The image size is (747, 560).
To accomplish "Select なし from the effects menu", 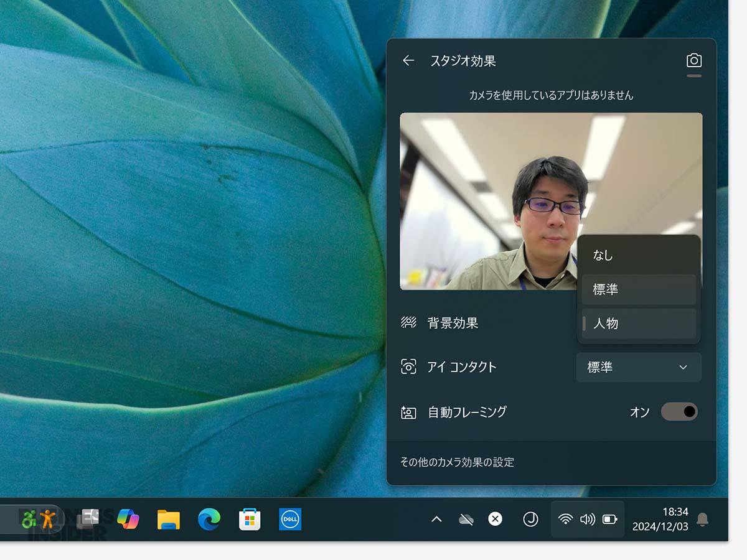I will (638, 254).
